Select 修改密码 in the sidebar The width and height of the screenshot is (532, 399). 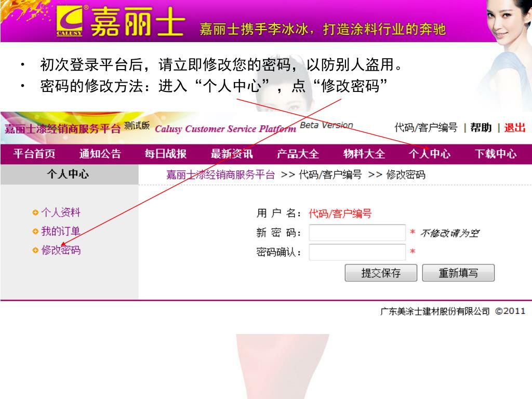(x=61, y=250)
